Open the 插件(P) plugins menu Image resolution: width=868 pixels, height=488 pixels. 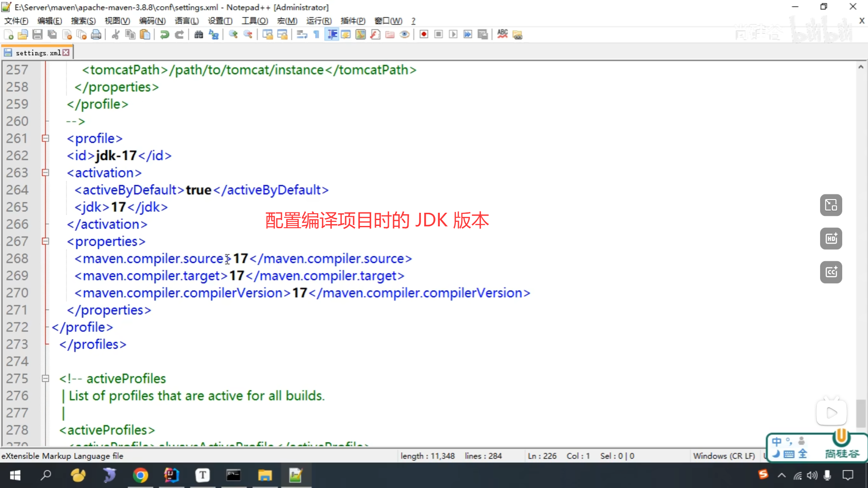click(x=353, y=21)
